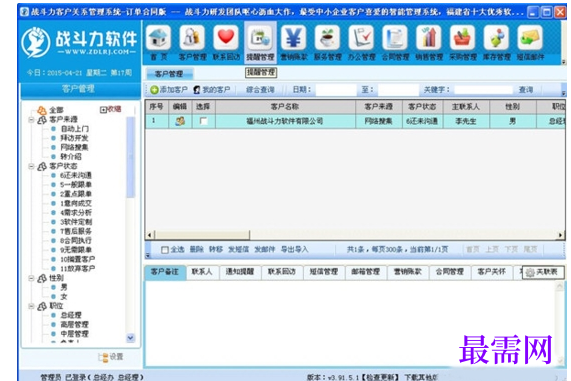
Task: Open 提醒管理 calendar icon
Action: pyautogui.click(x=260, y=38)
